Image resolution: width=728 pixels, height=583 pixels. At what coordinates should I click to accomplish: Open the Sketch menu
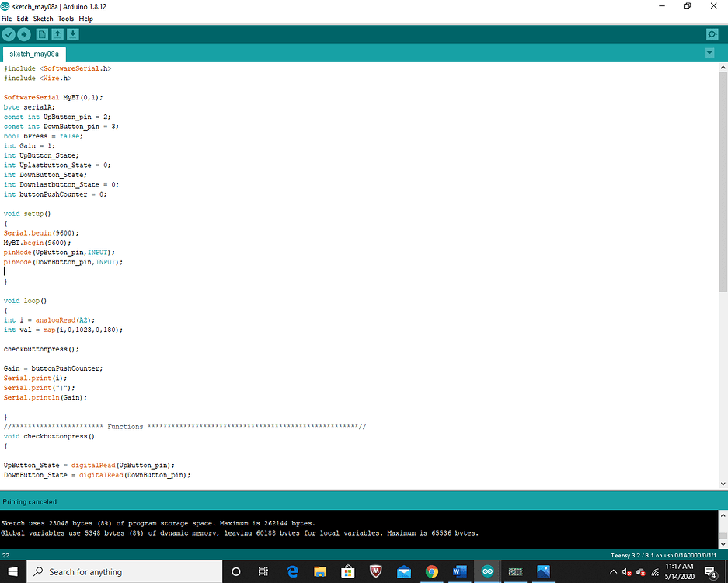pyautogui.click(x=44, y=19)
